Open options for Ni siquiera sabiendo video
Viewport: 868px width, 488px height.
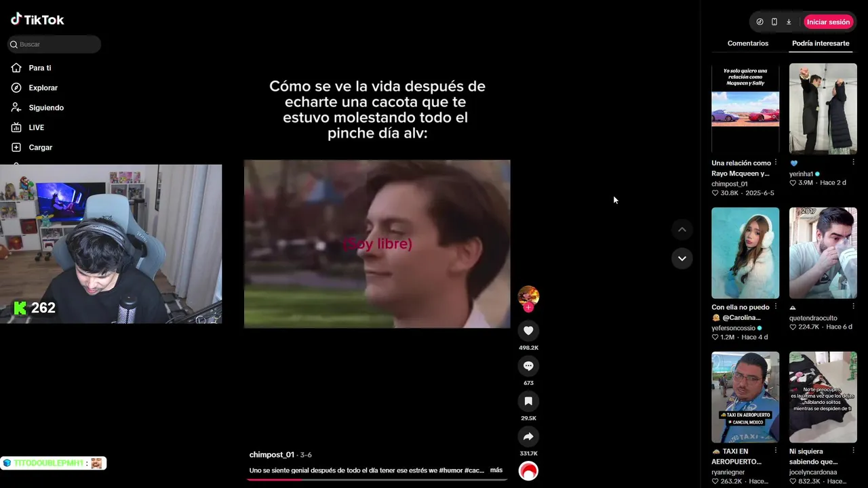(x=853, y=451)
